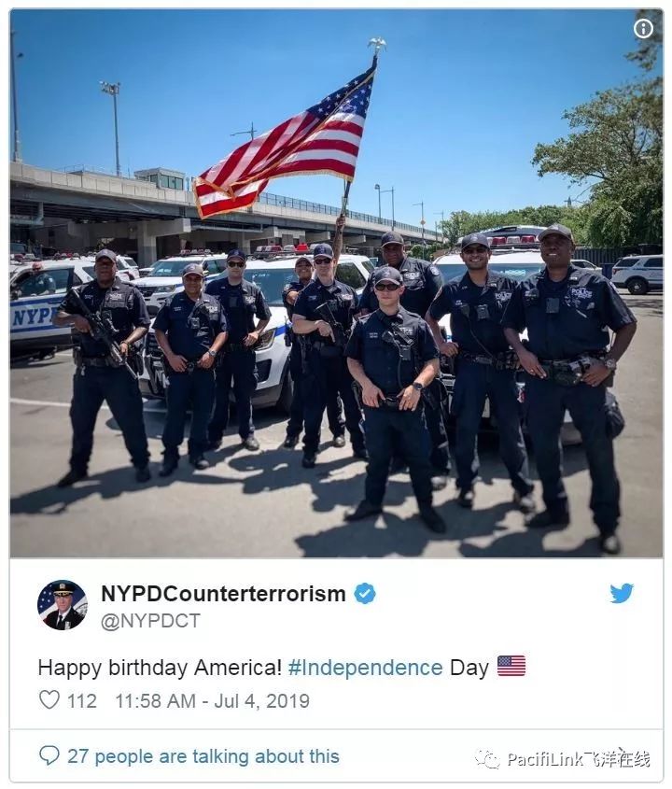Open the #Independence hashtag link
Image resolution: width=672 pixels, height=789 pixels.
point(366,668)
